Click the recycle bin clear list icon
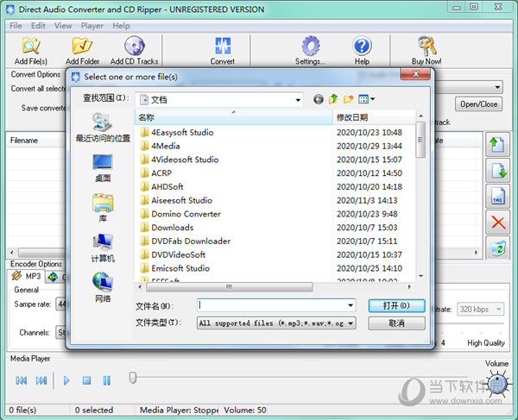This screenshot has height=420, width=518. [x=497, y=248]
